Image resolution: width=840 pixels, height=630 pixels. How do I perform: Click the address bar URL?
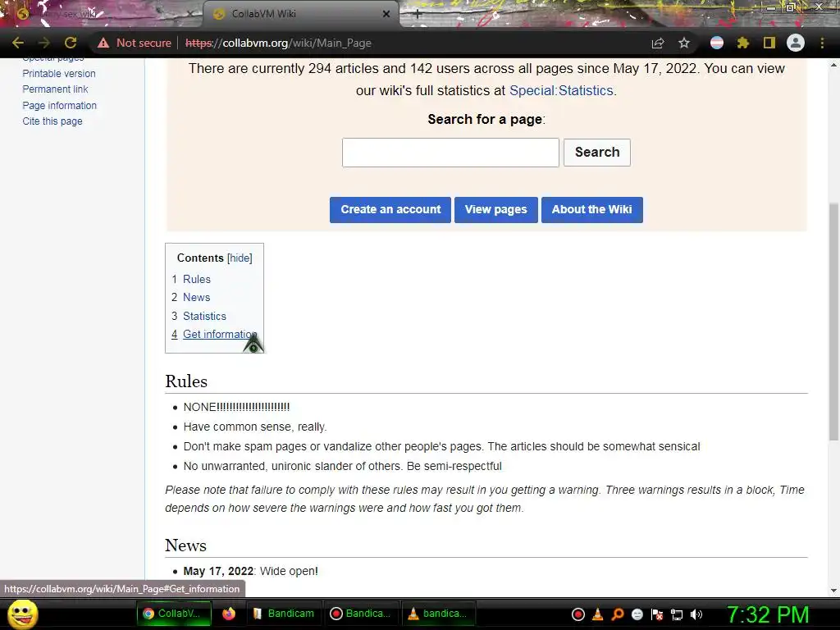[278, 43]
